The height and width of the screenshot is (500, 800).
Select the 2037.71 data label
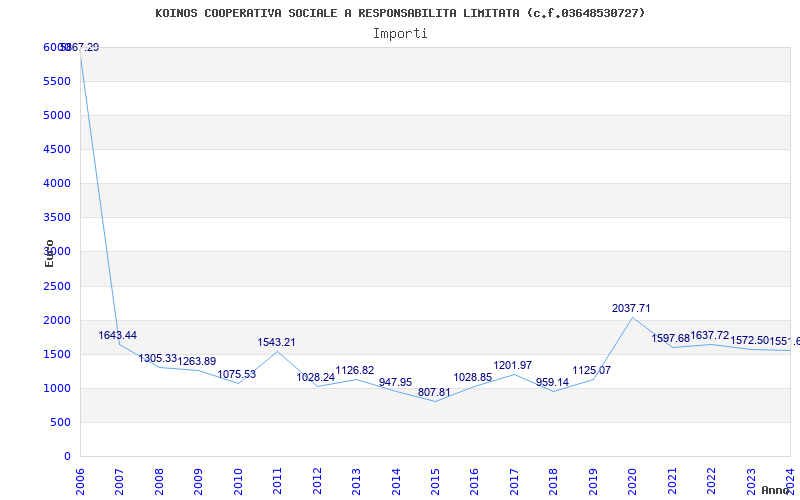[x=631, y=308]
